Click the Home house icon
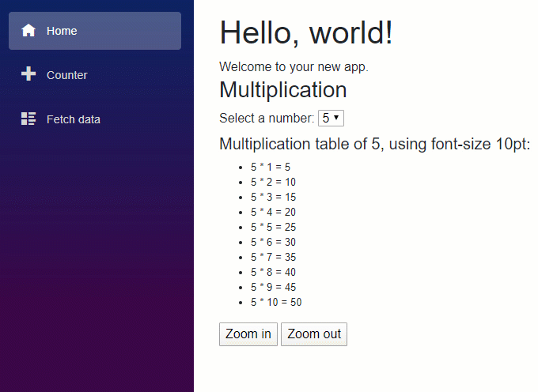This screenshot has height=392, width=538. [x=28, y=31]
